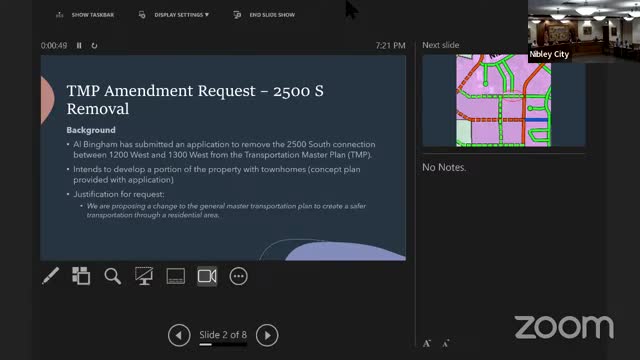Black out the slide show screen
This screenshot has height=360, width=640.
click(x=144, y=276)
